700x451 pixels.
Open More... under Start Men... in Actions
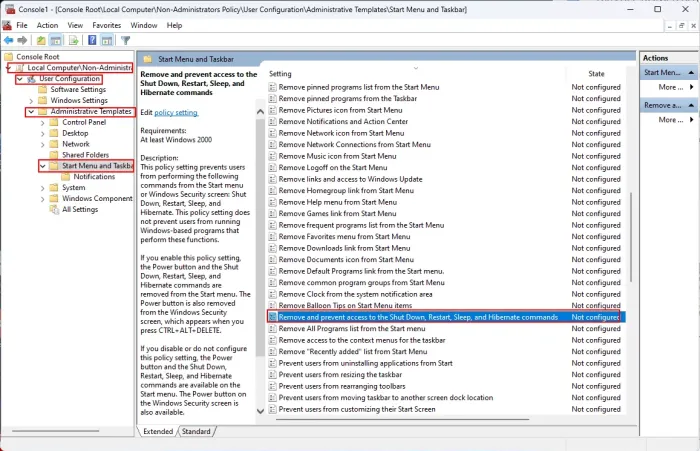pyautogui.click(x=671, y=87)
